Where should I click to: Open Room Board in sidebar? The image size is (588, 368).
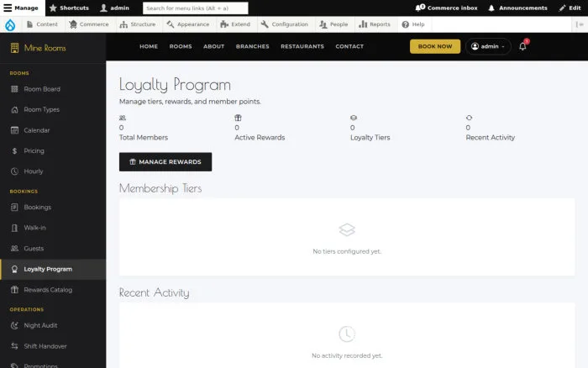[53, 89]
